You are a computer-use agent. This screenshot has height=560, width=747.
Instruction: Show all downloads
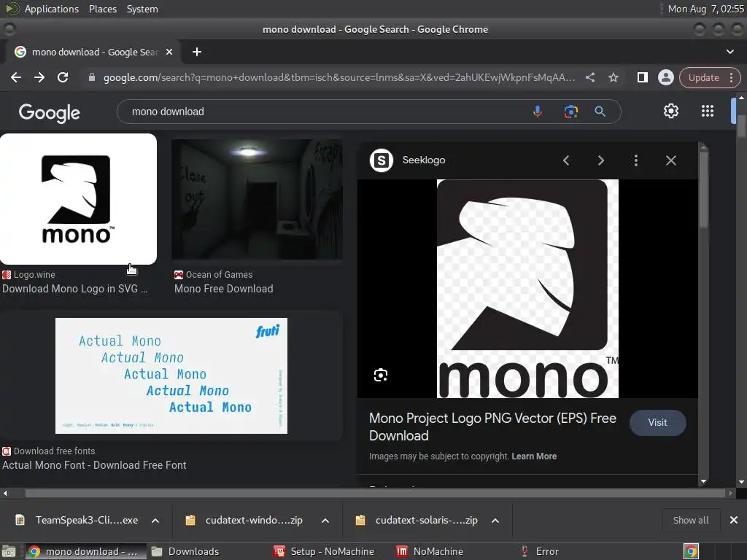point(690,521)
